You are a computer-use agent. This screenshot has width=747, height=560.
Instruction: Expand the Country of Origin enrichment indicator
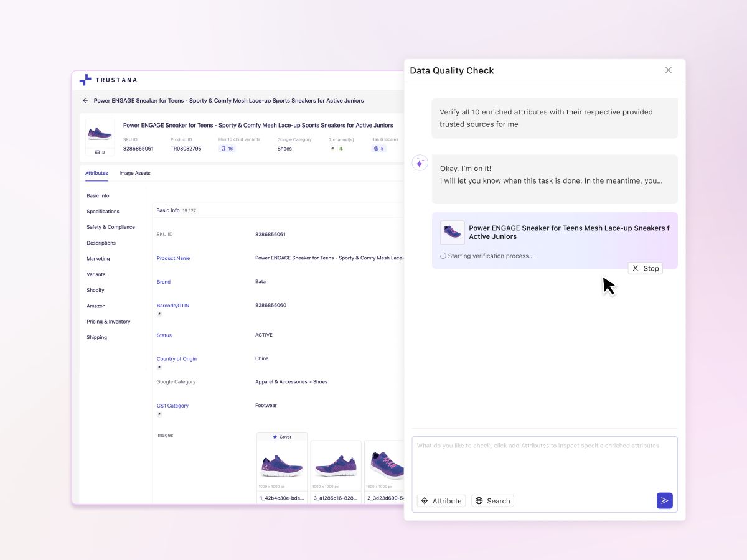pyautogui.click(x=160, y=368)
